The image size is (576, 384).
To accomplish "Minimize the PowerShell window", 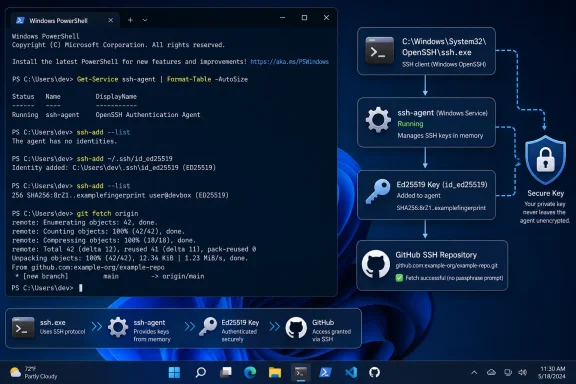I will tap(282, 18).
